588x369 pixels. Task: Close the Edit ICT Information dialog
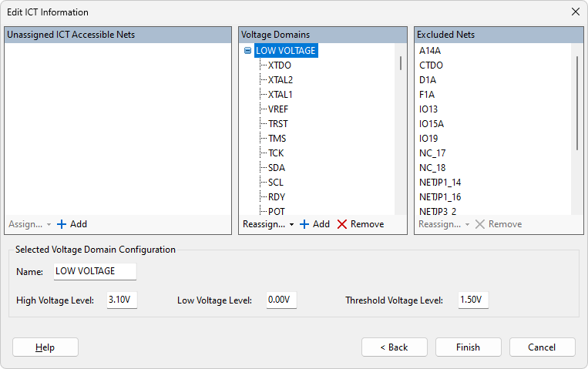[x=575, y=12]
